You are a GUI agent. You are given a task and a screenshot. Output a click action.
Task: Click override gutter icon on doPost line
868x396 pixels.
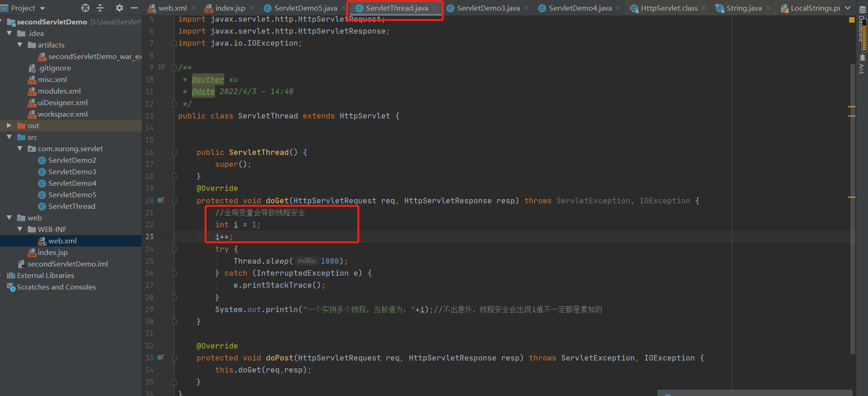click(x=161, y=358)
